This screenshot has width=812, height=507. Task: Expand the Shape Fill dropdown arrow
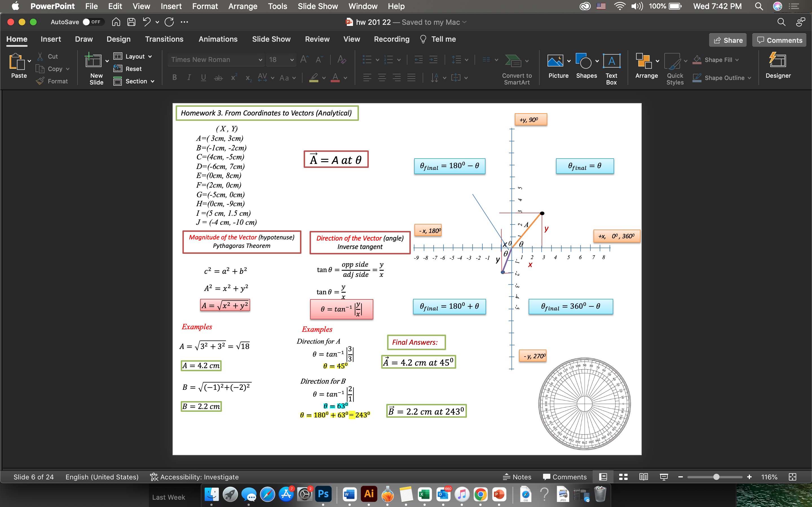[x=737, y=60]
